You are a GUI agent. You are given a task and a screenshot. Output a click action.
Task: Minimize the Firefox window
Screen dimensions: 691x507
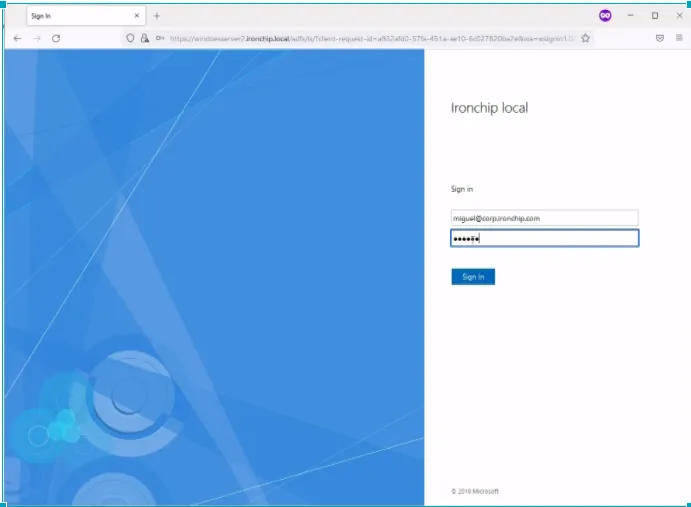(x=631, y=15)
